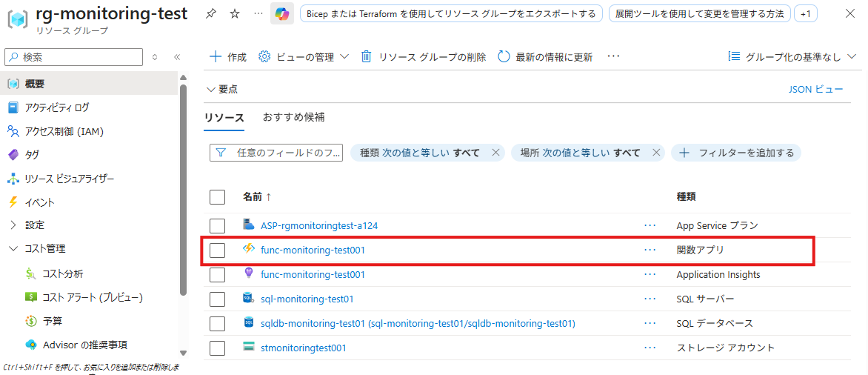Pin the resource group with the pin icon
Image resolution: width=868 pixels, height=375 pixels.
pyautogui.click(x=211, y=13)
